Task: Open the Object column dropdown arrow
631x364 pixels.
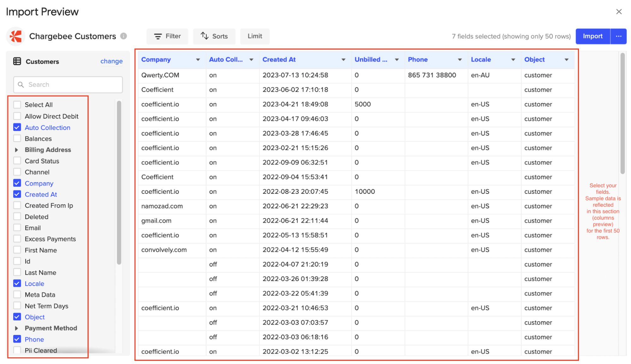Action: point(567,60)
